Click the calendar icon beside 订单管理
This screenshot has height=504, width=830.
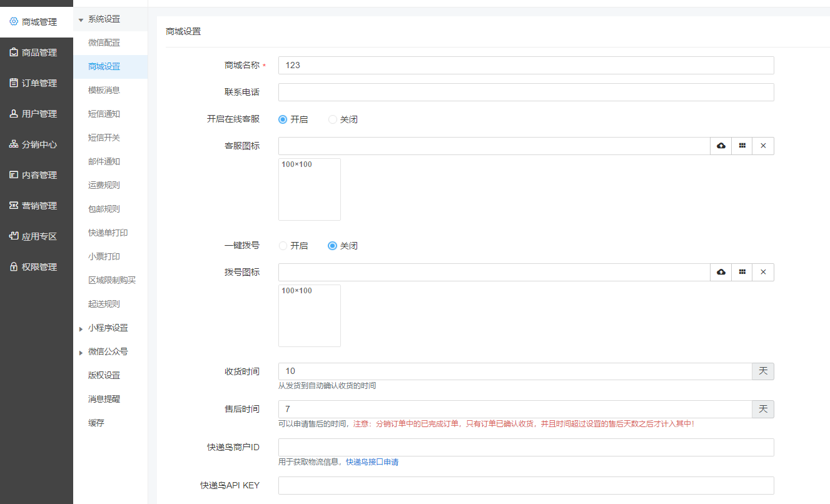[x=14, y=83]
